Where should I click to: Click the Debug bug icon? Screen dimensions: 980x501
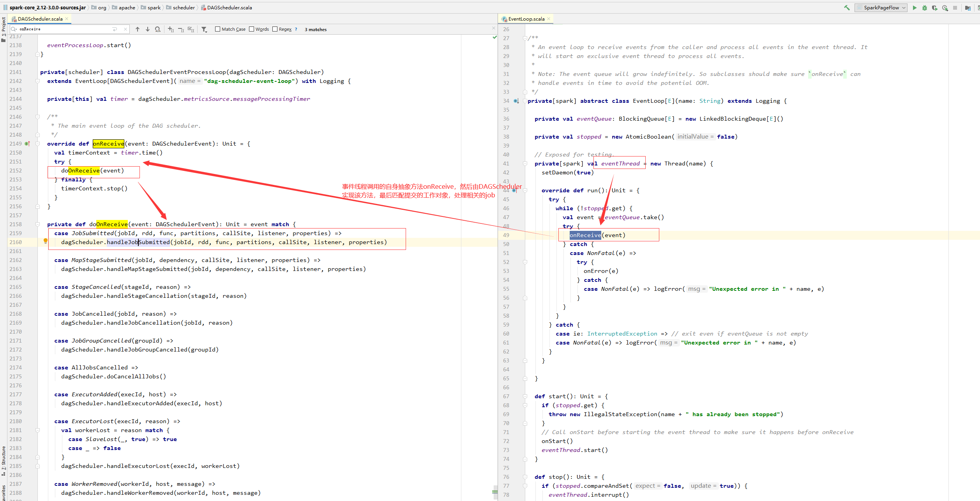(925, 8)
